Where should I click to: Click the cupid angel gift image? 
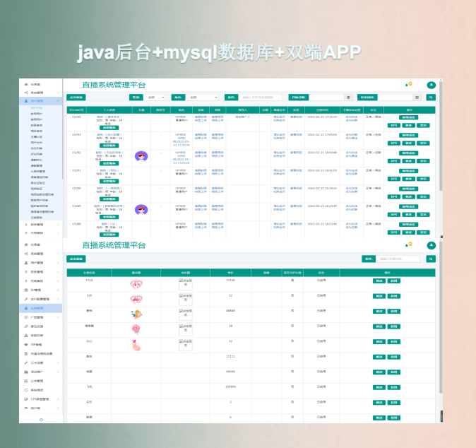(136, 314)
